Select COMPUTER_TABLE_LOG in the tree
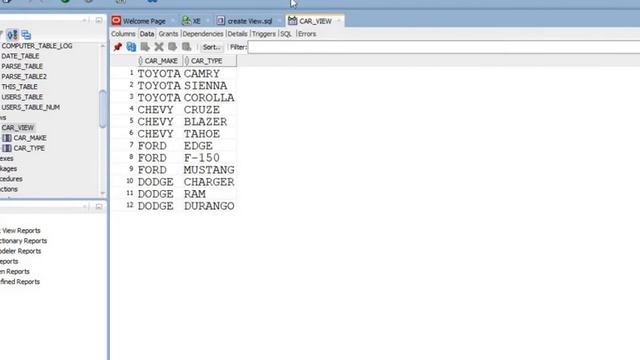Screen dimensions: 640x360 (37, 46)
